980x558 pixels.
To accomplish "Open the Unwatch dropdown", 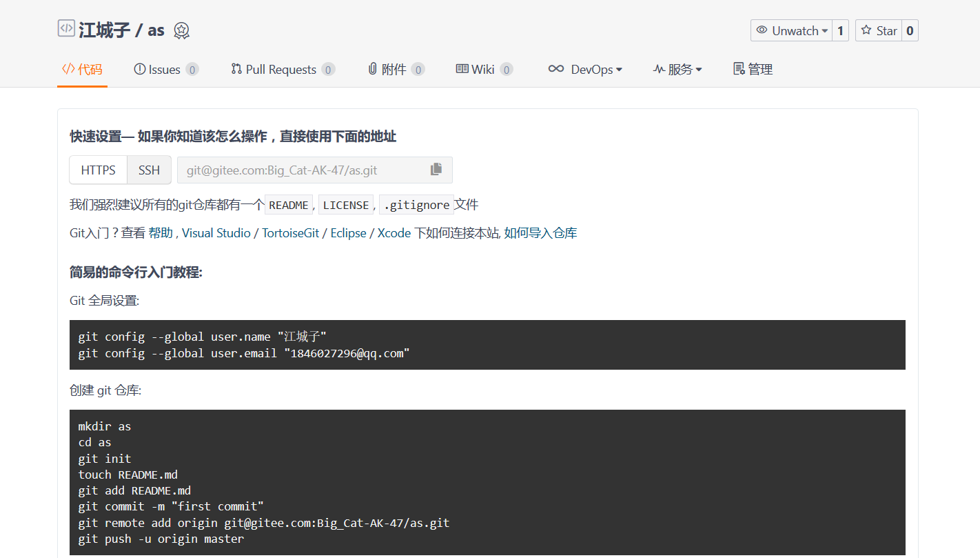I will point(792,30).
